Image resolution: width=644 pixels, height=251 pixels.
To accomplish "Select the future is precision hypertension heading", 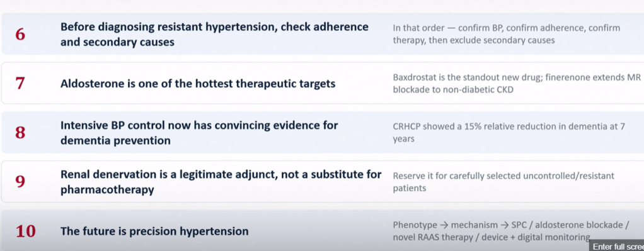I will (x=154, y=231).
